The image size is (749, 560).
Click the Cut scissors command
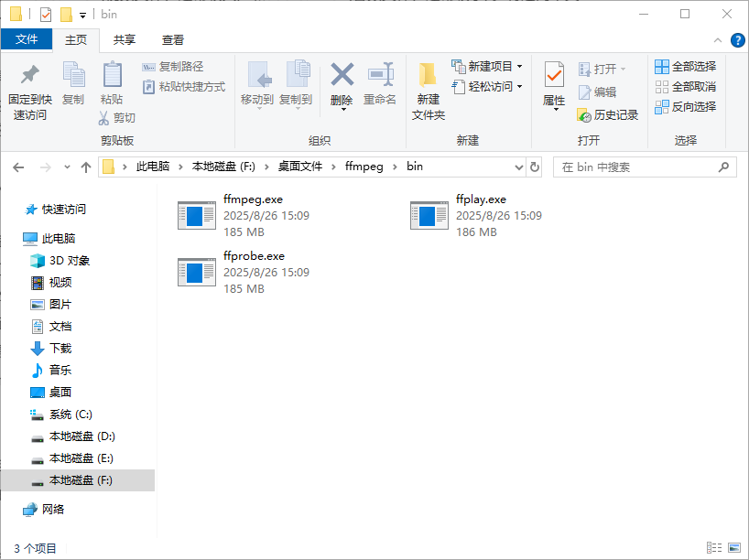[117, 118]
